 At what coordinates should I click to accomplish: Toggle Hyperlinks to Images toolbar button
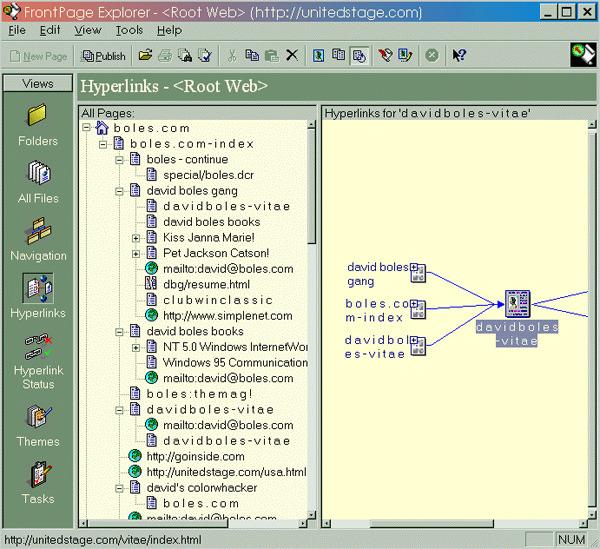point(318,55)
